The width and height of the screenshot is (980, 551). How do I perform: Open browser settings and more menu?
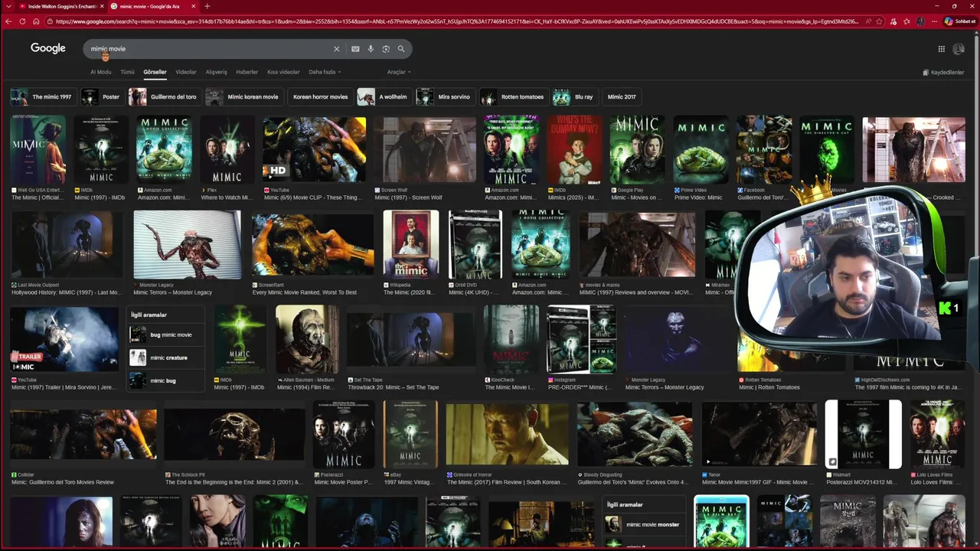click(x=933, y=21)
